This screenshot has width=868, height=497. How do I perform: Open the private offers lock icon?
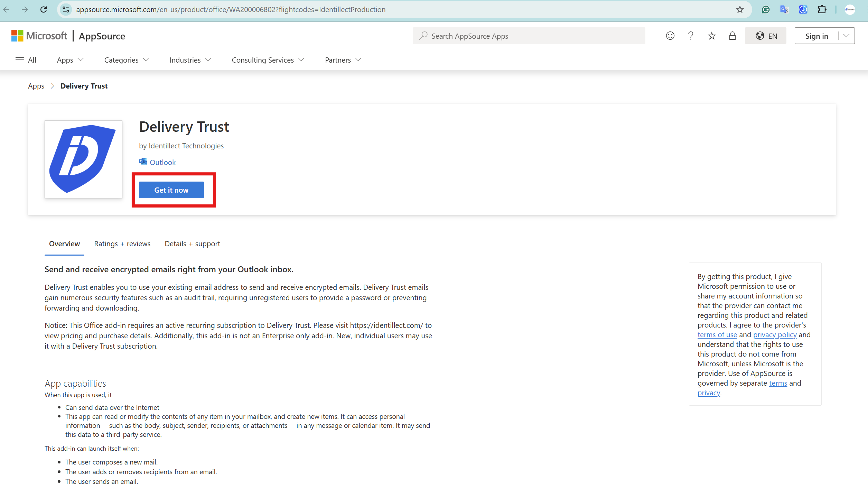coord(732,36)
